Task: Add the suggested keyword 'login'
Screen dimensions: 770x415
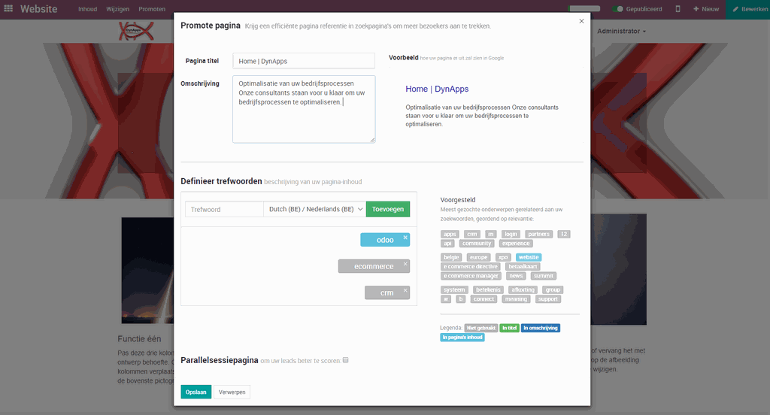Action: point(511,234)
